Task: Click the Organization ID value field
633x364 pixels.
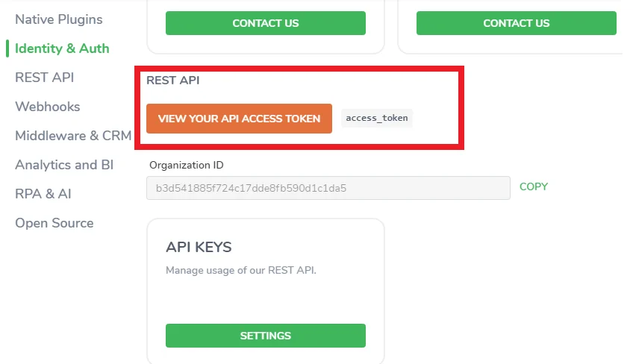Action: [x=328, y=188]
